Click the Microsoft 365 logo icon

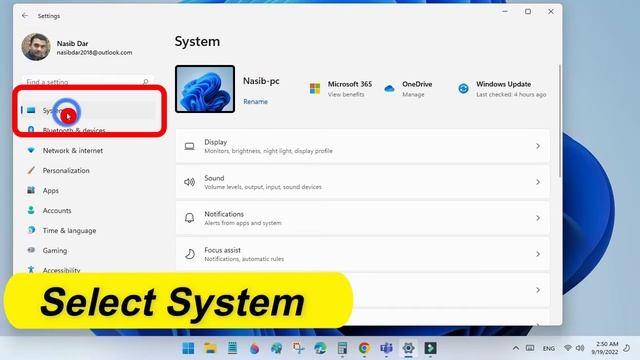(x=315, y=88)
